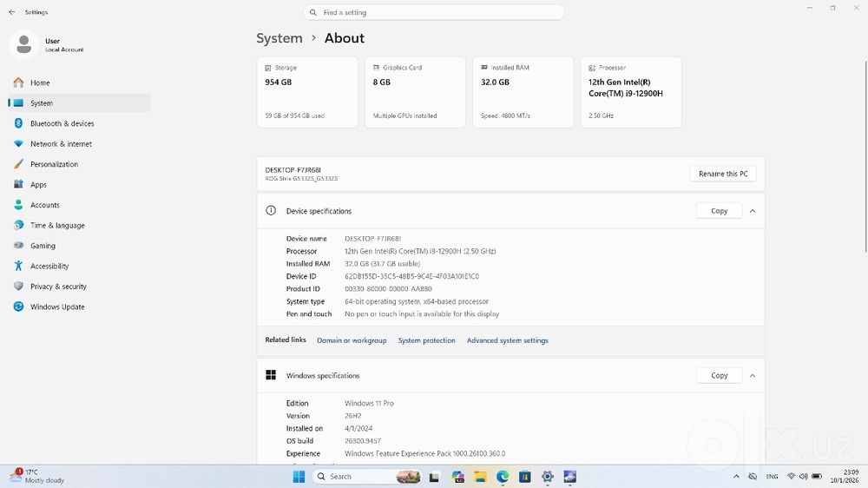Open the clock showing 23:09
The image size is (868, 488).
tap(844, 477)
